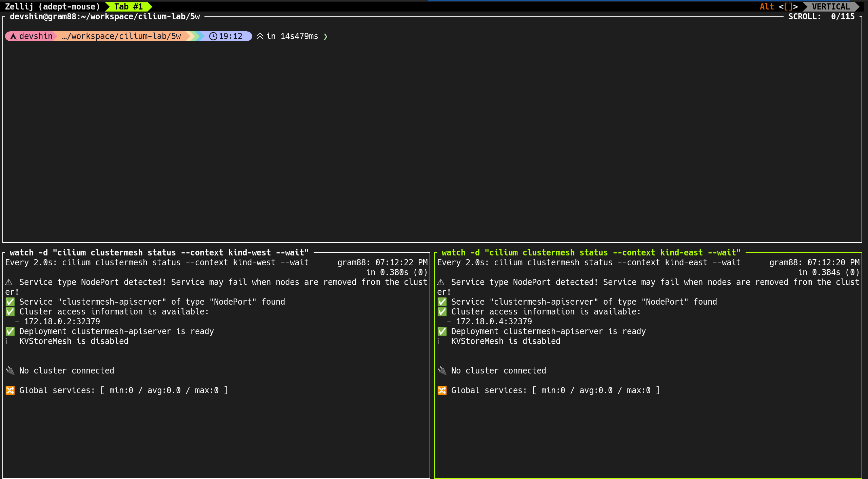This screenshot has height=479, width=868.
Task: Click shuffle icon by Global services, west pane
Action: pyautogui.click(x=10, y=390)
